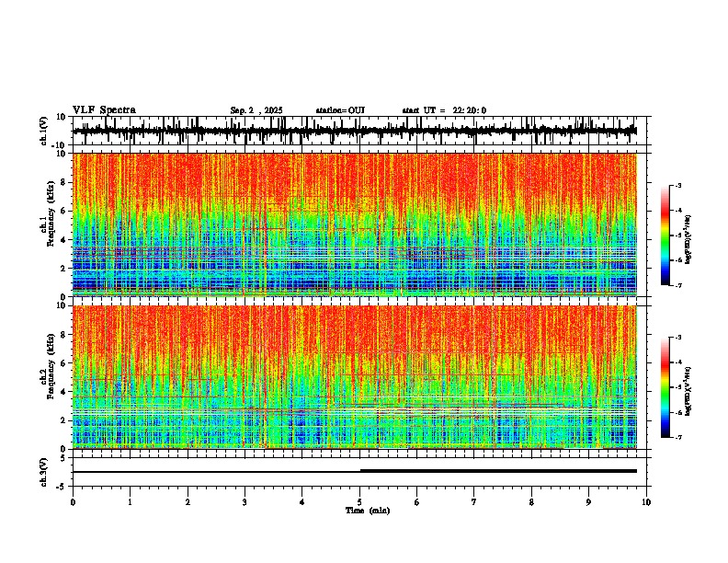Screen dimensions: 728x563
Task: Click the "Time (min)" axis title
Action: coord(368,511)
